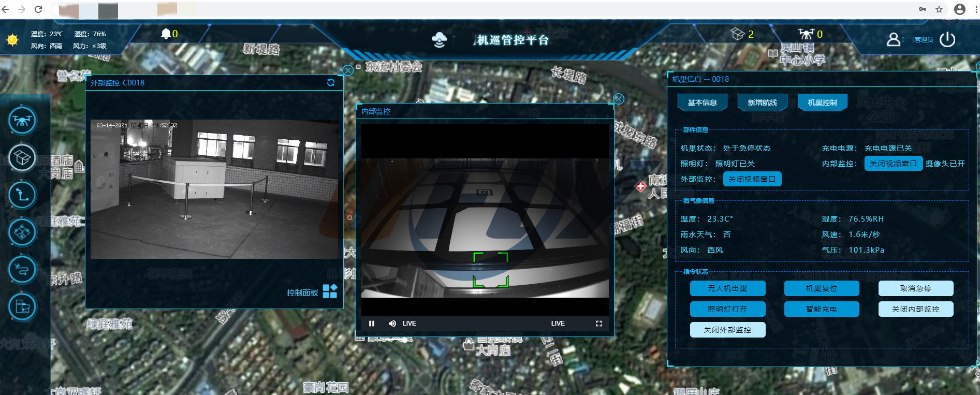The width and height of the screenshot is (980, 395).
Task: Close the internal monitoring window
Action: click(x=618, y=99)
